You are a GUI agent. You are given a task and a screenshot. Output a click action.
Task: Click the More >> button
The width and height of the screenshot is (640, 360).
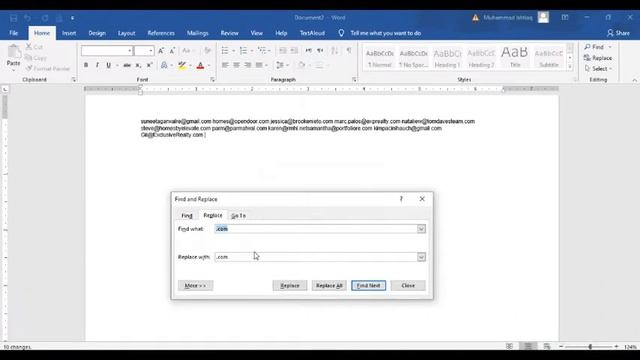click(196, 286)
